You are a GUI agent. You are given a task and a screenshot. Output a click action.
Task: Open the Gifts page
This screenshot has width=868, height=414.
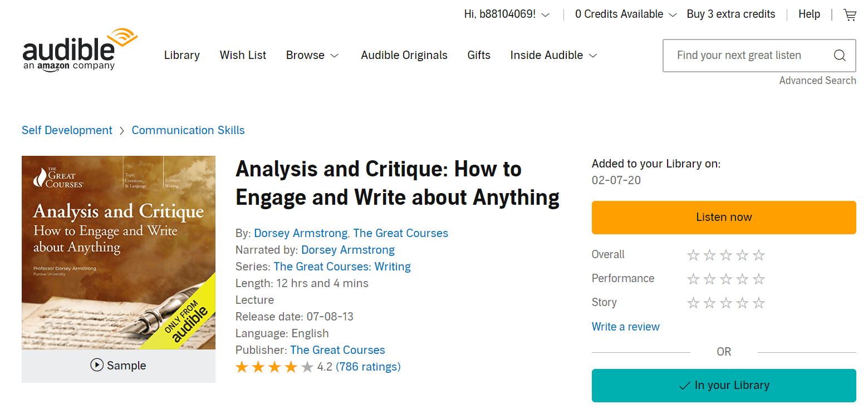pyautogui.click(x=479, y=55)
